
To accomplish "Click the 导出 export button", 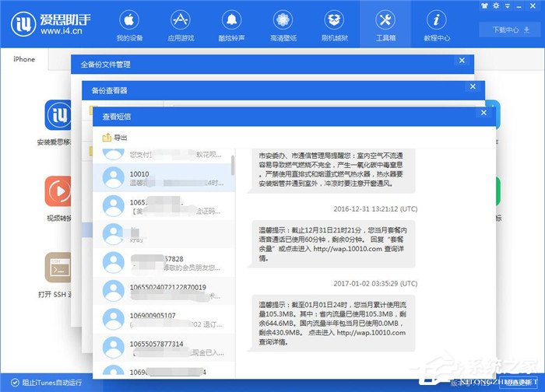I will coord(114,138).
